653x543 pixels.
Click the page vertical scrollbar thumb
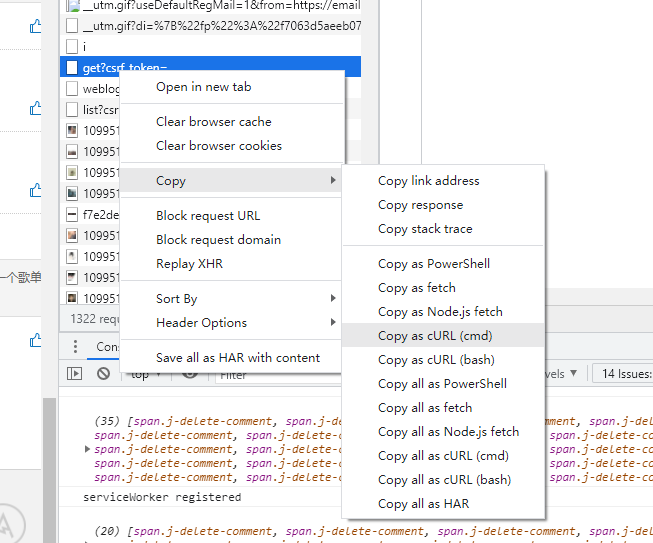tap(50, 470)
